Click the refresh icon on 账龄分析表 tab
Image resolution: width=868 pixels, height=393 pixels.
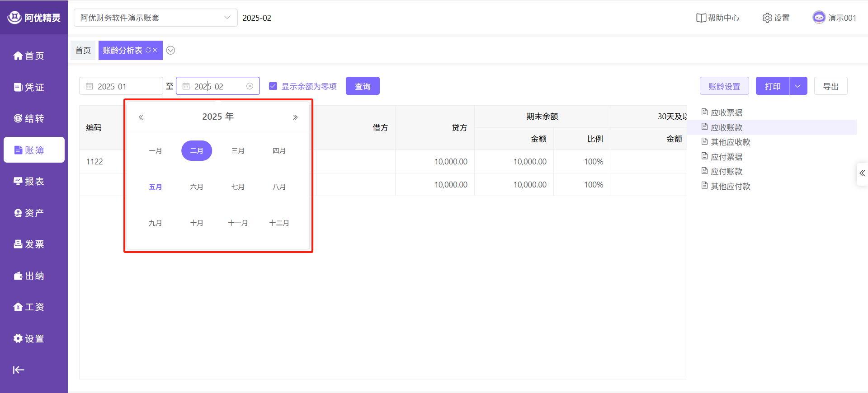tap(148, 50)
